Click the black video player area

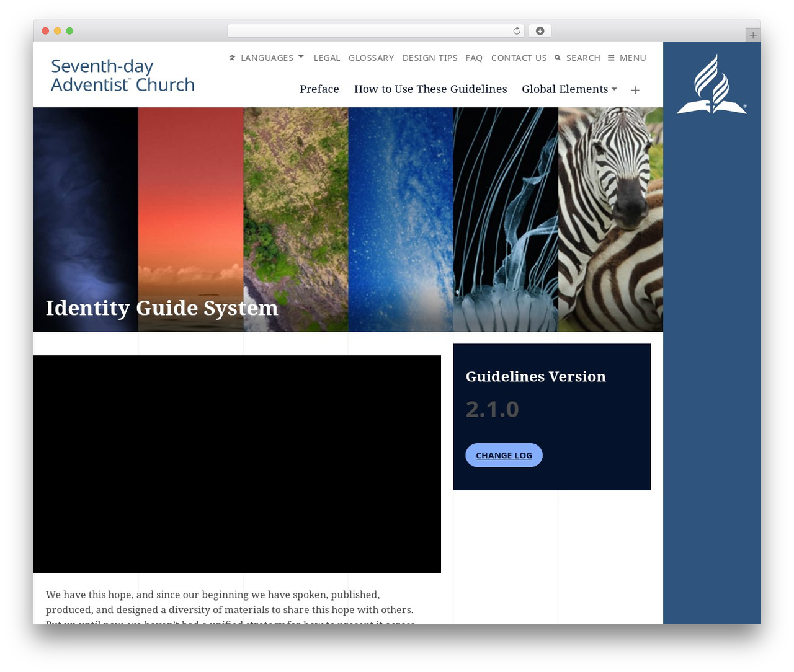pos(237,464)
